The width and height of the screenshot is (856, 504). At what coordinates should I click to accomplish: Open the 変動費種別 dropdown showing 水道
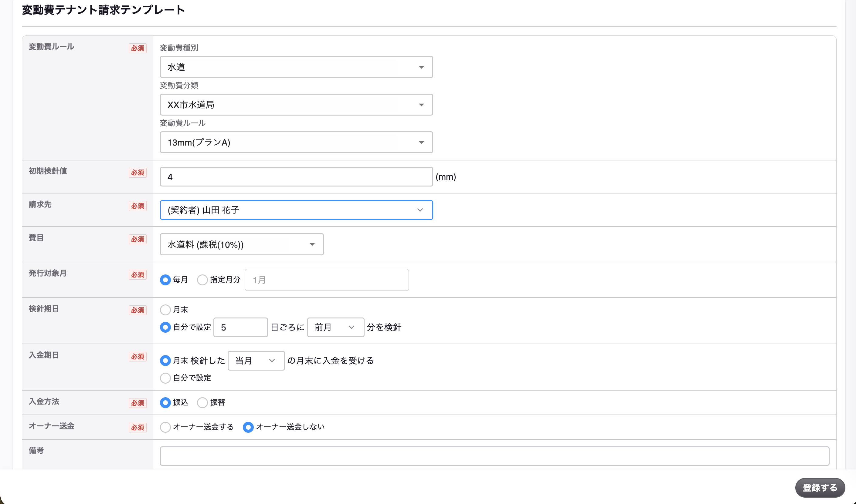coord(296,67)
